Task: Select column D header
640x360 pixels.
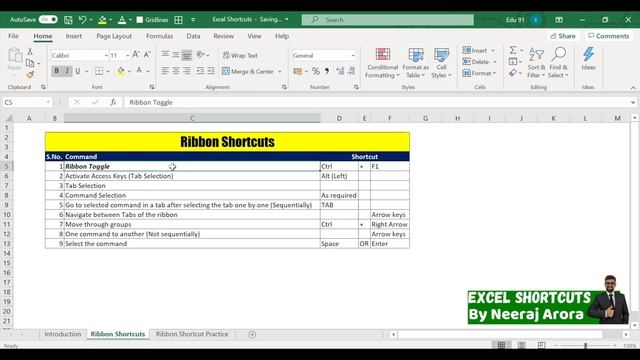Action: click(339, 118)
